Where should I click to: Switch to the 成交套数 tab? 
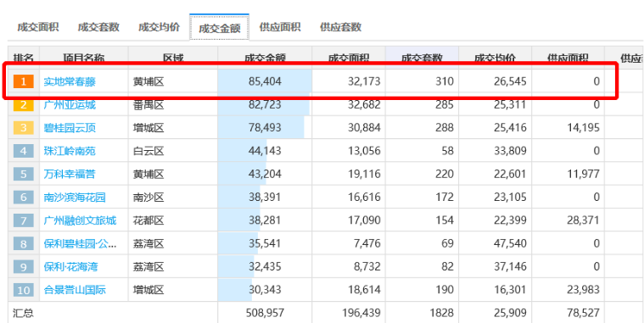[98, 27]
